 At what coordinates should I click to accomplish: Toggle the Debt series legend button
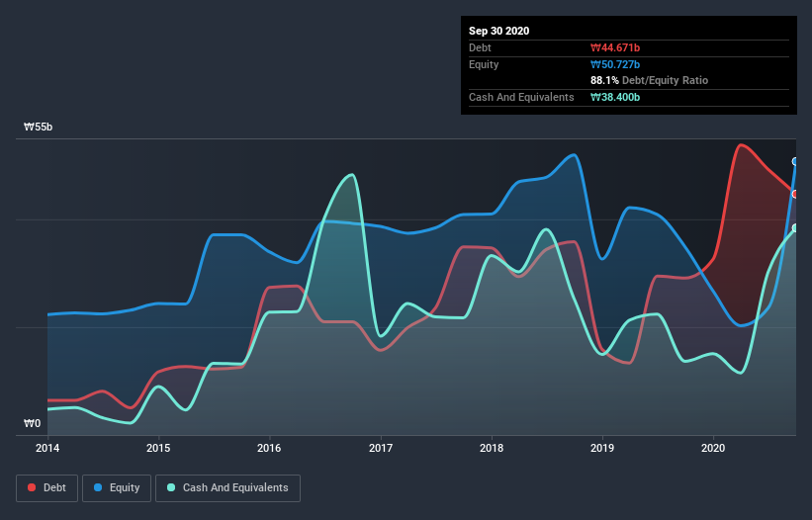point(46,488)
